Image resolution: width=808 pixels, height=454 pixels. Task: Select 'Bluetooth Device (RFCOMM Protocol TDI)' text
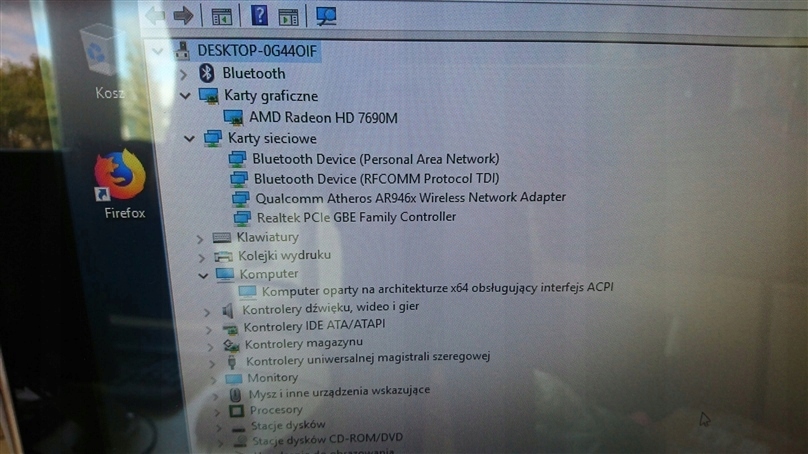(376, 178)
